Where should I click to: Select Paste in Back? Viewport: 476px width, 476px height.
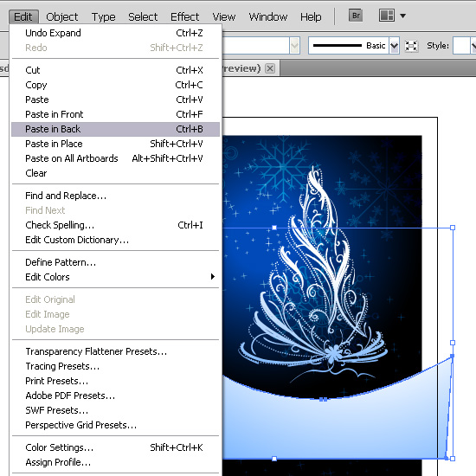pyautogui.click(x=115, y=129)
